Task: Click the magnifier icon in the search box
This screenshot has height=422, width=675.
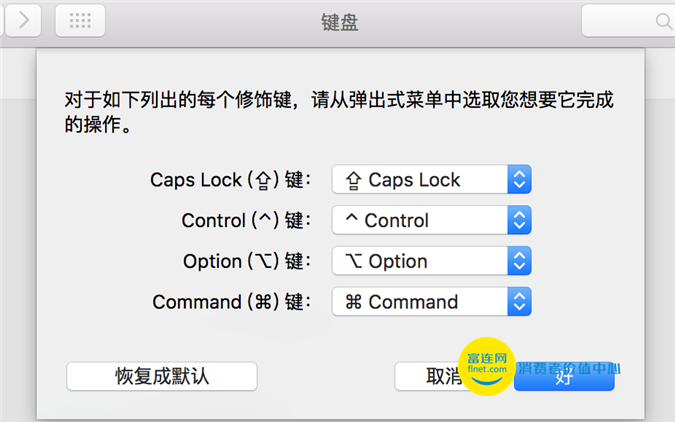Action: [x=664, y=21]
